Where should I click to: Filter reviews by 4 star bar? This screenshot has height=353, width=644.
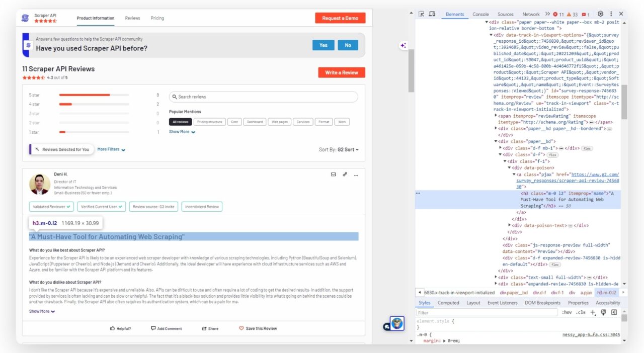94,104
